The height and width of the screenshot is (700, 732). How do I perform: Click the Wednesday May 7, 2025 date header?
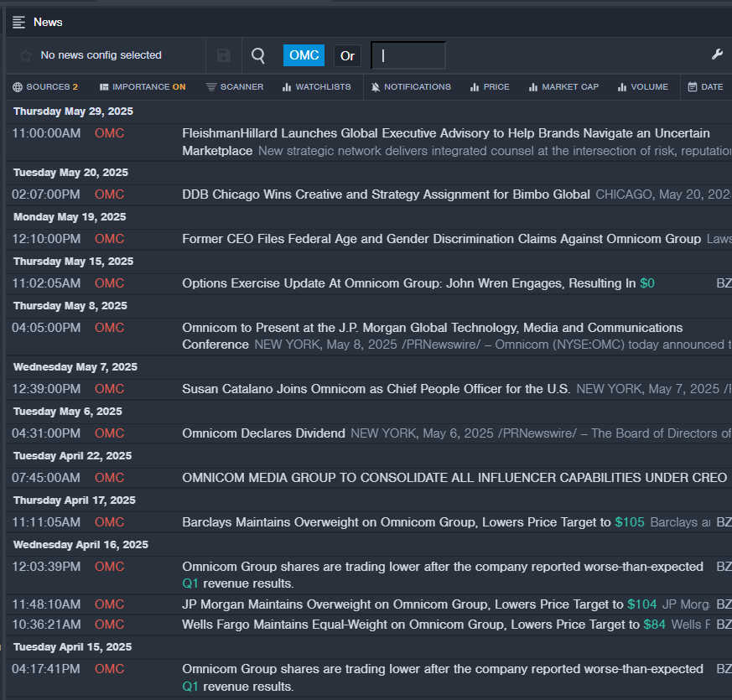coord(75,367)
